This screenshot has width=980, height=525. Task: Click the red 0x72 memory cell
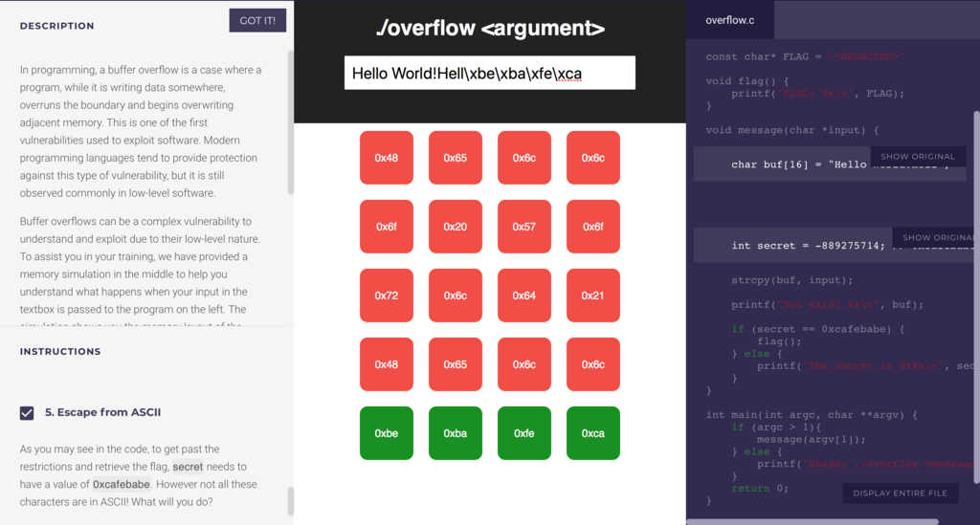coord(387,295)
